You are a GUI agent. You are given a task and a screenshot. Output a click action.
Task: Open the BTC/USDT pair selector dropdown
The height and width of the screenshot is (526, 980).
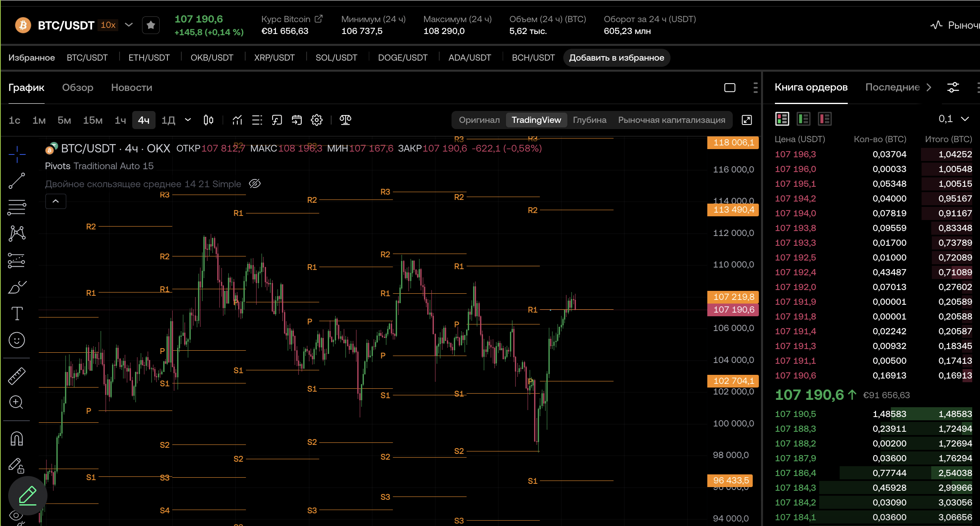tap(129, 25)
